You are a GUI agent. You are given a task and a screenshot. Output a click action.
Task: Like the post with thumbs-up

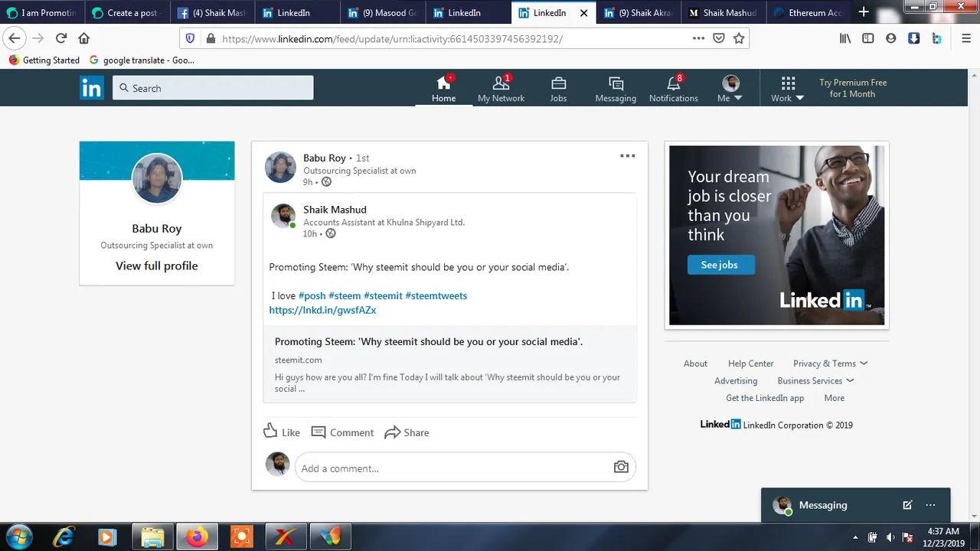282,432
